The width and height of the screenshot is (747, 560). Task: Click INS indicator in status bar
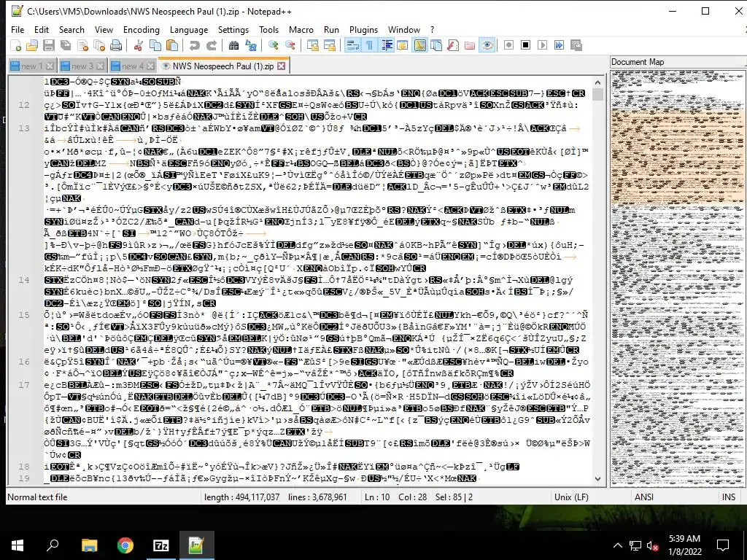tap(729, 497)
